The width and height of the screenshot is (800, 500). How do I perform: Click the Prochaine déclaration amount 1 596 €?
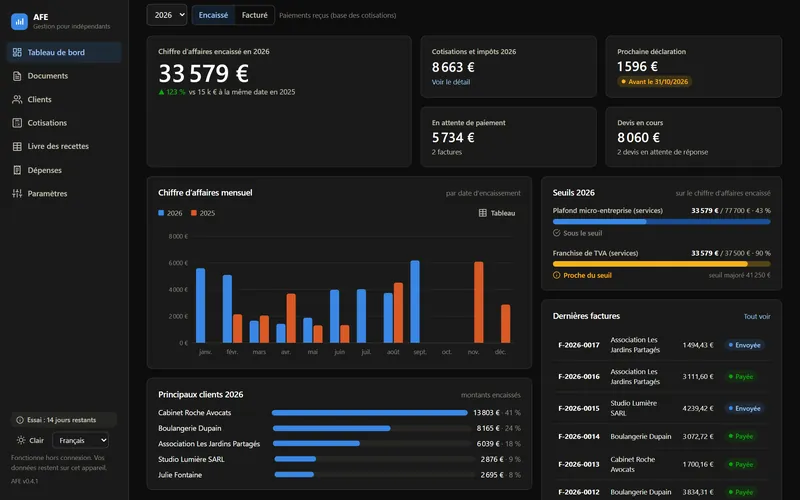637,66
